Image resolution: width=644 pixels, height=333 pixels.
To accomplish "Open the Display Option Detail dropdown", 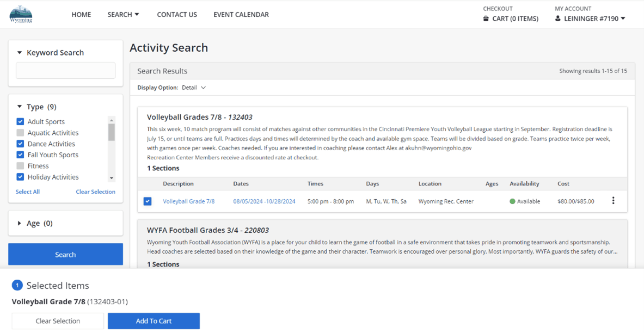I will click(194, 88).
